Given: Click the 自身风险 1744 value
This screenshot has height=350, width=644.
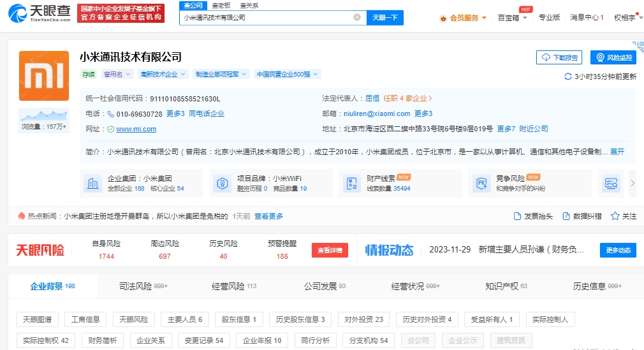Looking at the screenshot, I should 106,256.
